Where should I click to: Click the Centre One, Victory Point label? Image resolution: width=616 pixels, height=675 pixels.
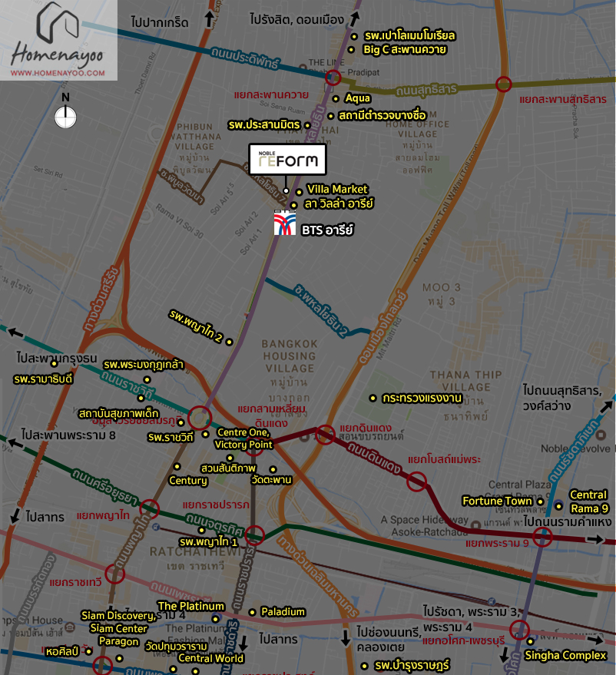(243, 438)
